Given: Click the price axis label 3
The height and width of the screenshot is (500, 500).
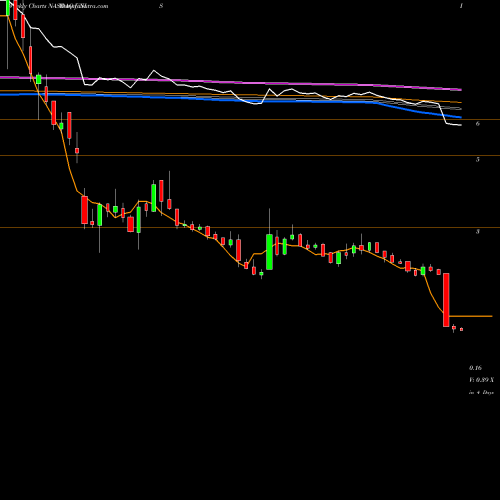Looking at the screenshot, I should click(x=478, y=231).
